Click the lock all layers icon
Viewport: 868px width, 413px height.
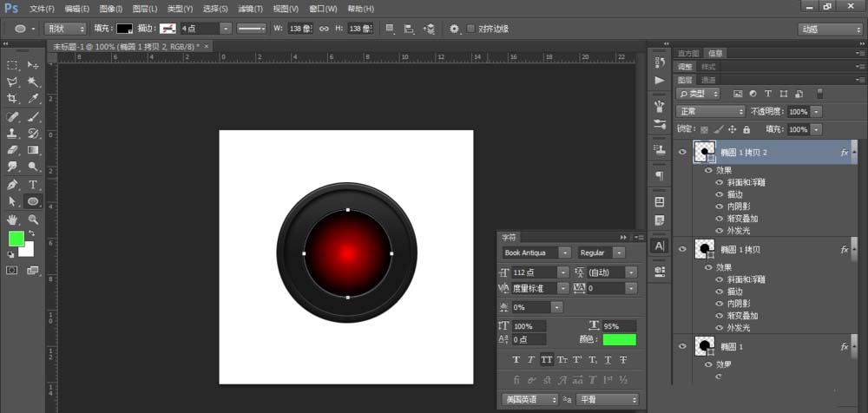pos(746,129)
